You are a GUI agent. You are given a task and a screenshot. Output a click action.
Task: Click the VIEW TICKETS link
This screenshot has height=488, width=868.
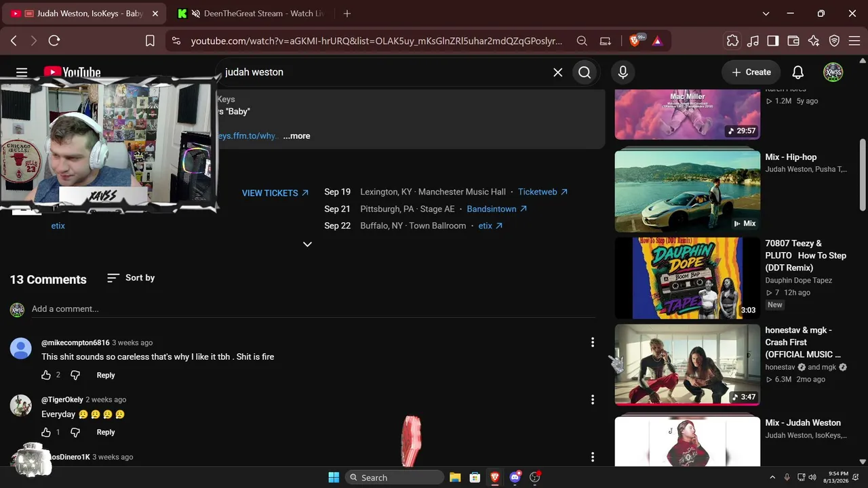[x=275, y=193]
